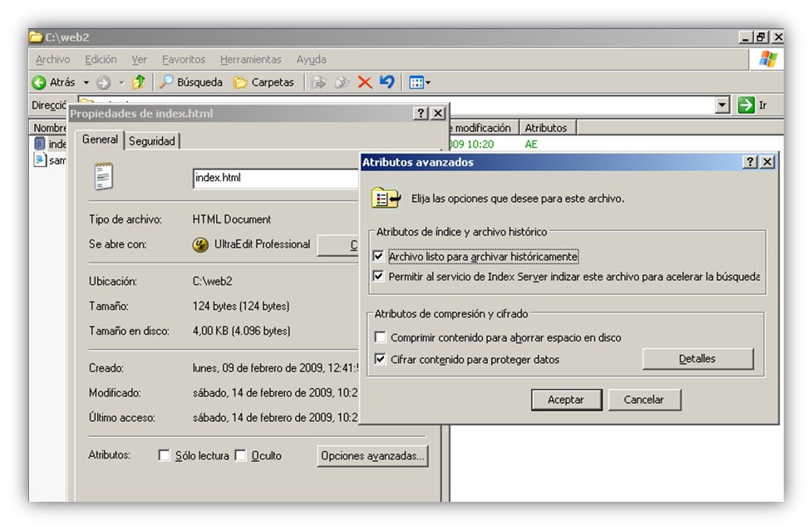Click Opciones avanzadas button
Image resolution: width=812 pixels, height=530 pixels.
(372, 456)
